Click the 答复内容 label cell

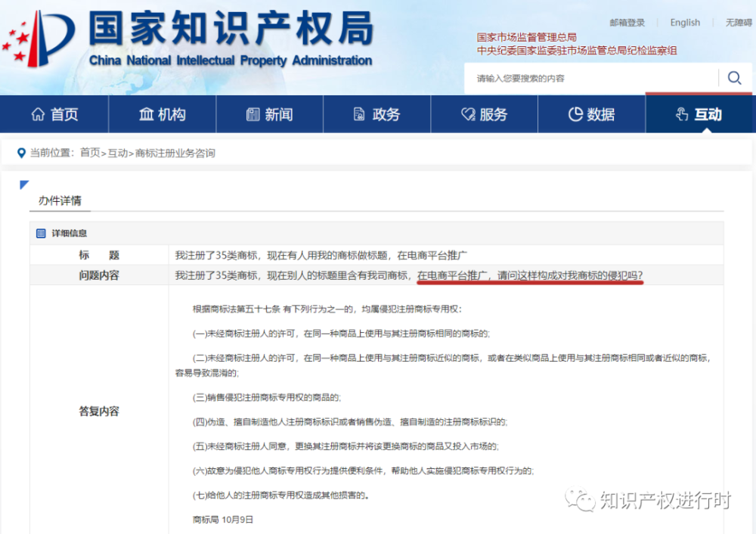99,411
